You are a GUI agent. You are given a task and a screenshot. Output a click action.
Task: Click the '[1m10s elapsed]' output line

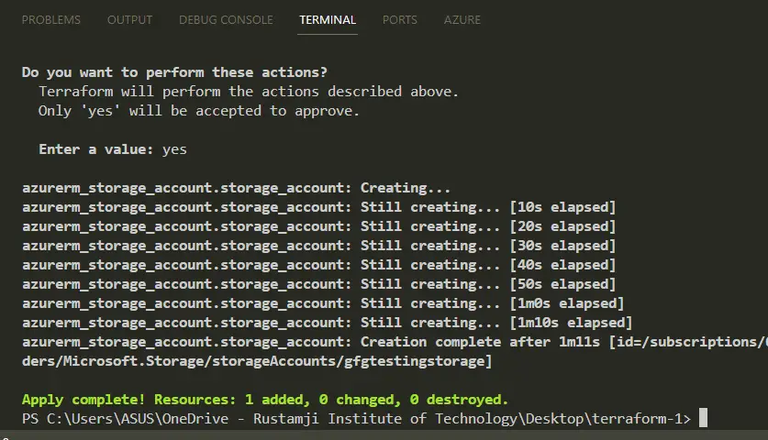tap(327, 322)
